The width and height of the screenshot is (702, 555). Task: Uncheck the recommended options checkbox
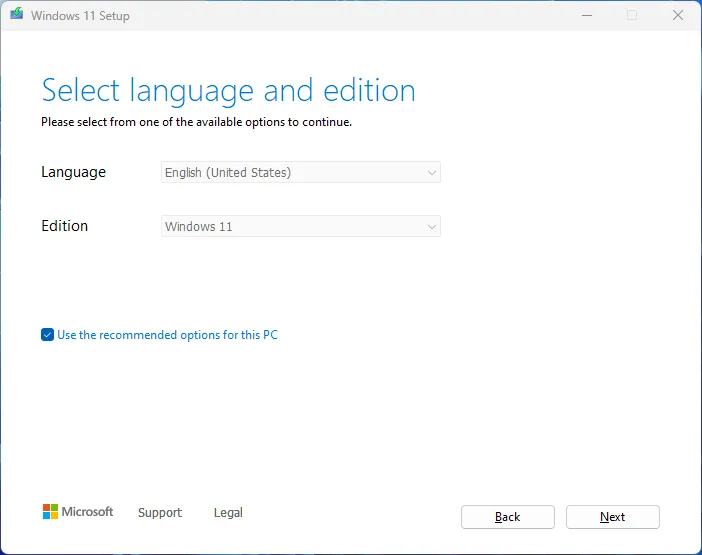coord(47,335)
